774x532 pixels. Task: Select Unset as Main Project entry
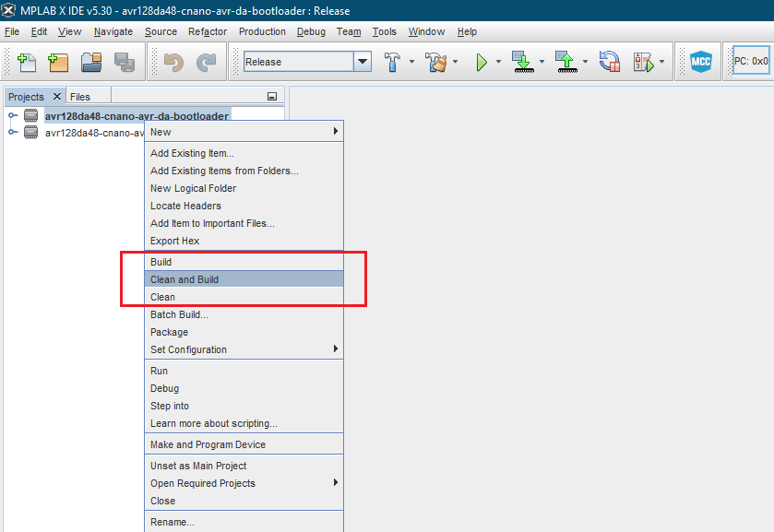[244, 466]
